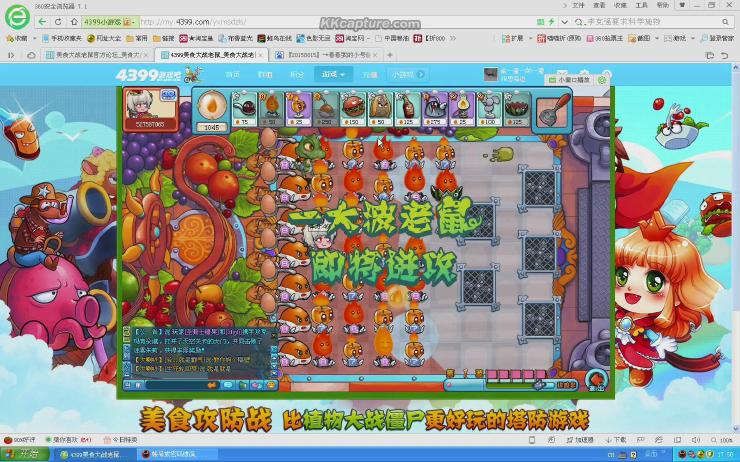The height and width of the screenshot is (462, 740).
Task: Click the 360 browser green logo
Action: (17, 17)
